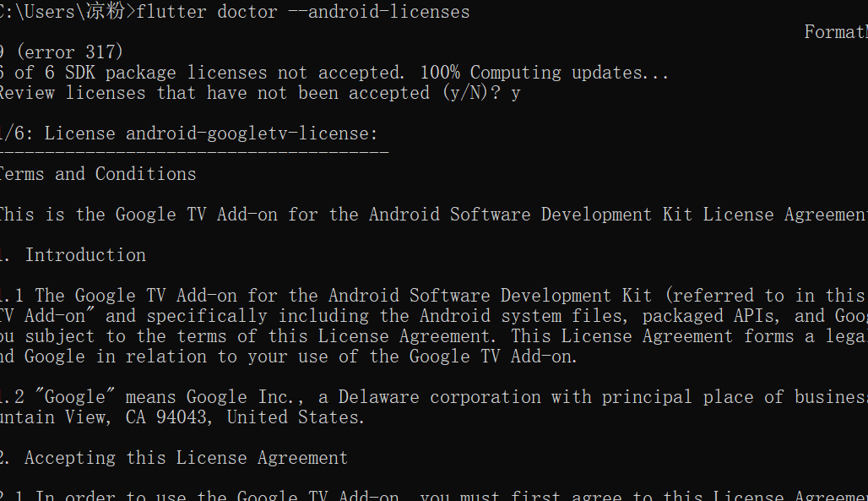Click the 'Introduction' section heading
The image size is (868, 501).
(x=86, y=255)
